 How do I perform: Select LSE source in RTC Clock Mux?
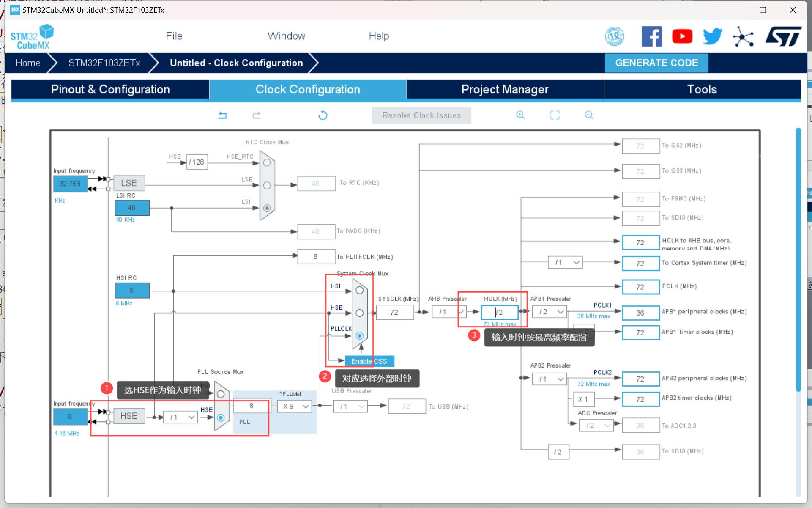click(x=267, y=185)
